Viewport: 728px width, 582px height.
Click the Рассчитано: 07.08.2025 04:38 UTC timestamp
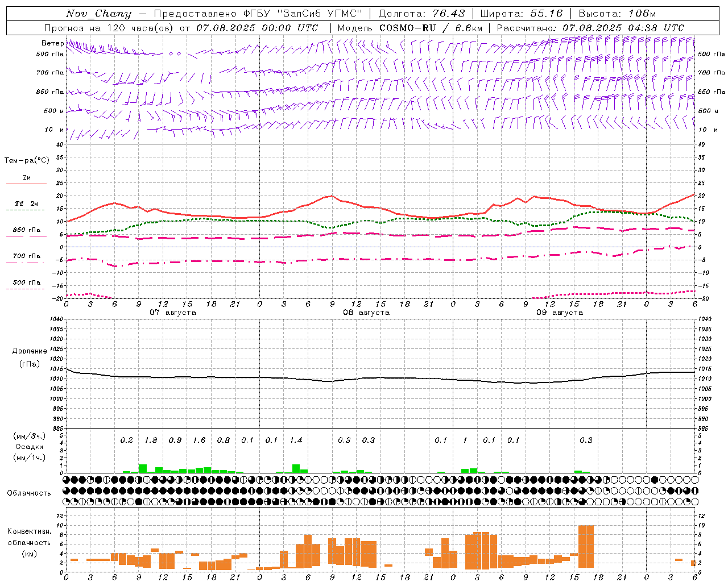(x=590, y=28)
